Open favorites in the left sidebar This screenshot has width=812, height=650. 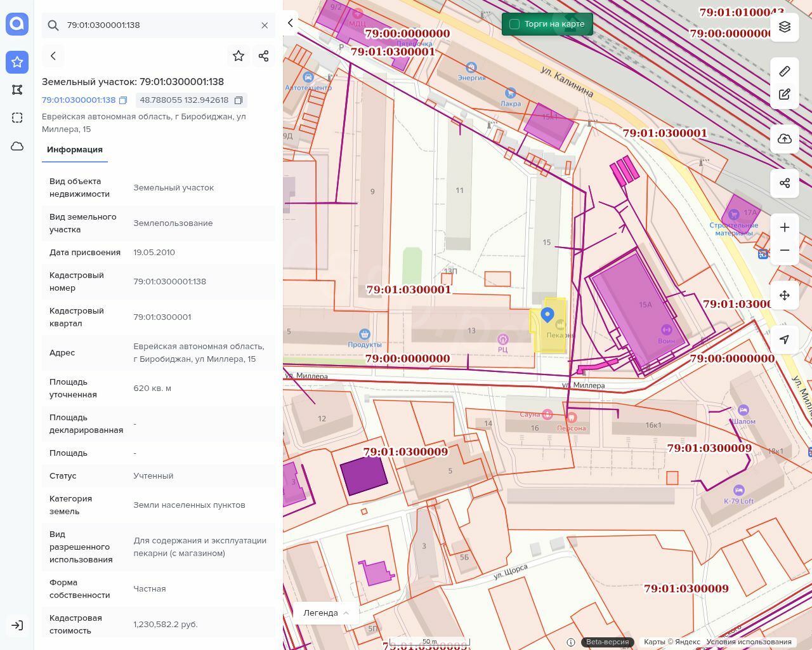pos(17,62)
